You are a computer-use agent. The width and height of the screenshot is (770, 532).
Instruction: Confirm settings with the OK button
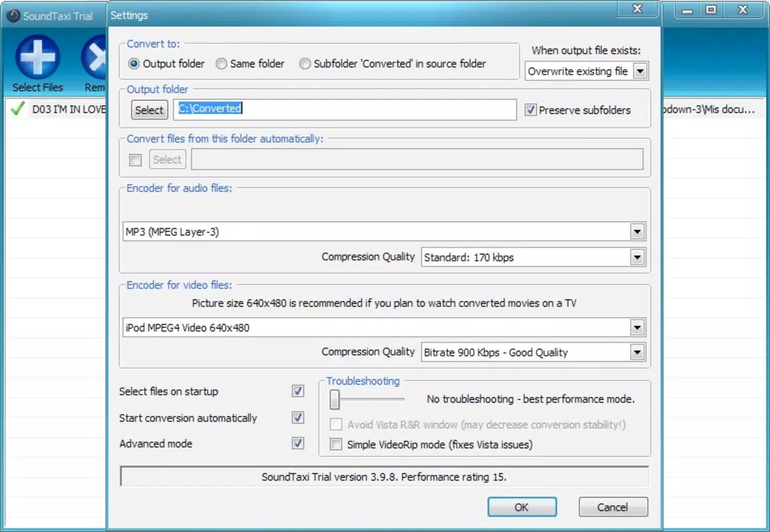tap(522, 507)
